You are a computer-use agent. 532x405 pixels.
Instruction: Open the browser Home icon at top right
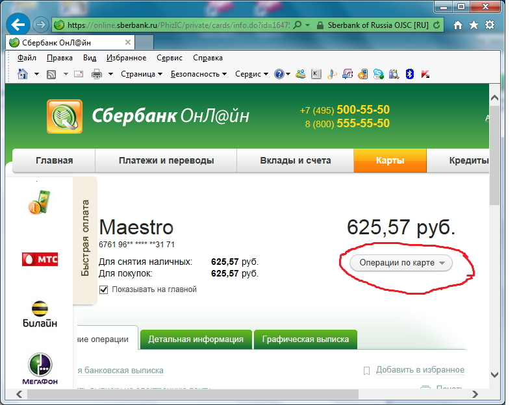click(458, 25)
